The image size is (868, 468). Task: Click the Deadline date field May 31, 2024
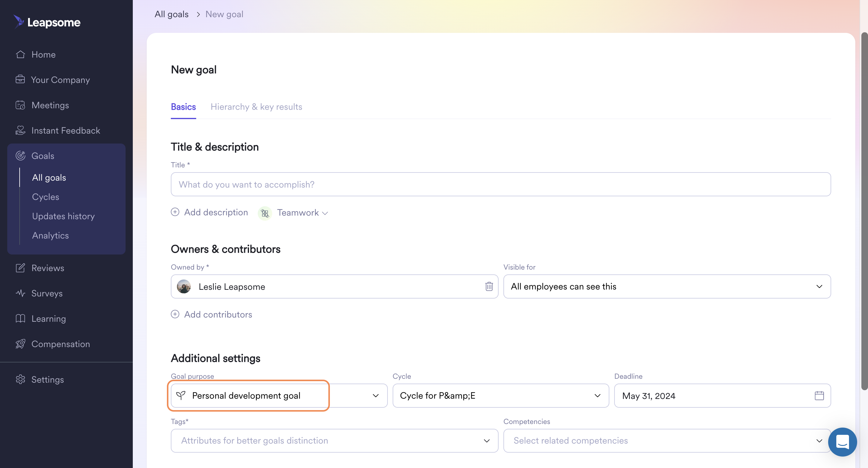pos(723,396)
